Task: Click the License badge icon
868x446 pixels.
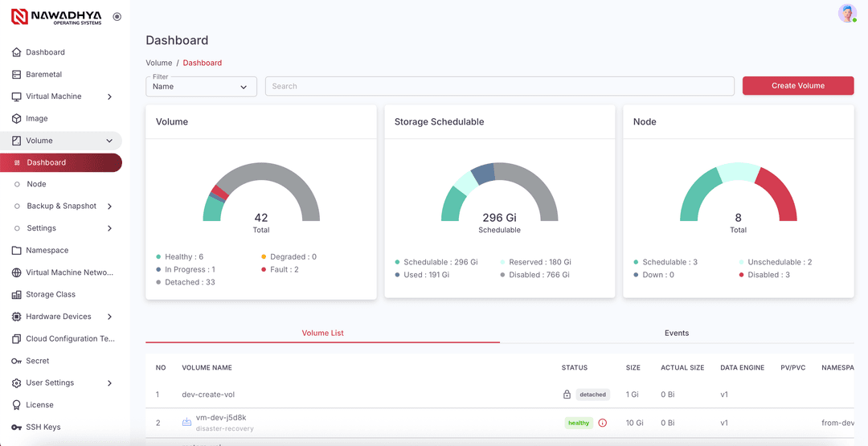Action: point(17,405)
